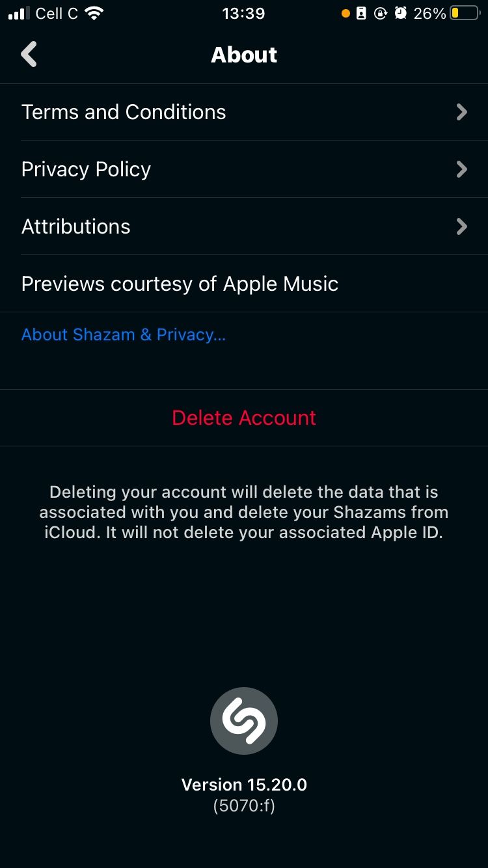
Task: Tap the Version 15.20.0 label
Action: (244, 785)
